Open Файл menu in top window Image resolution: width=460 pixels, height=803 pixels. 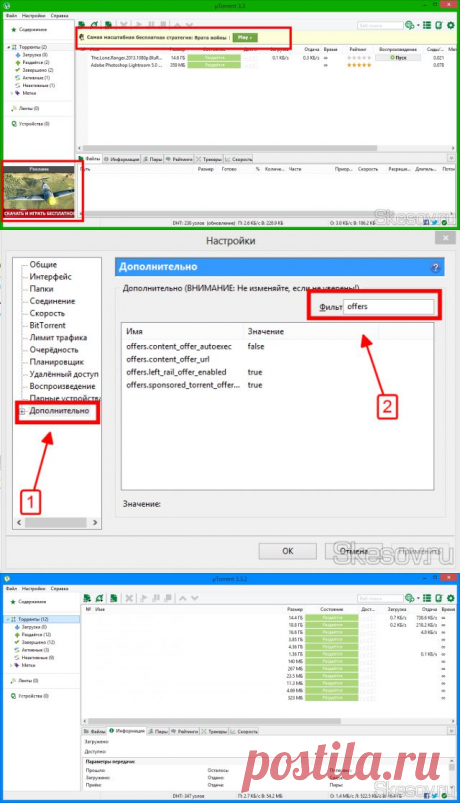coord(11,15)
